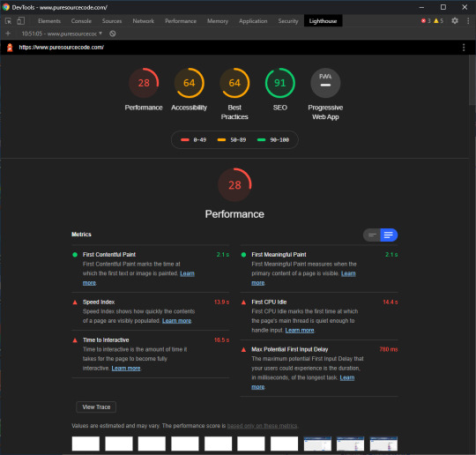This screenshot has width=476, height=455.
Task: Open the report selector dropdown 10:51:05
Action: pyautogui.click(x=62, y=34)
